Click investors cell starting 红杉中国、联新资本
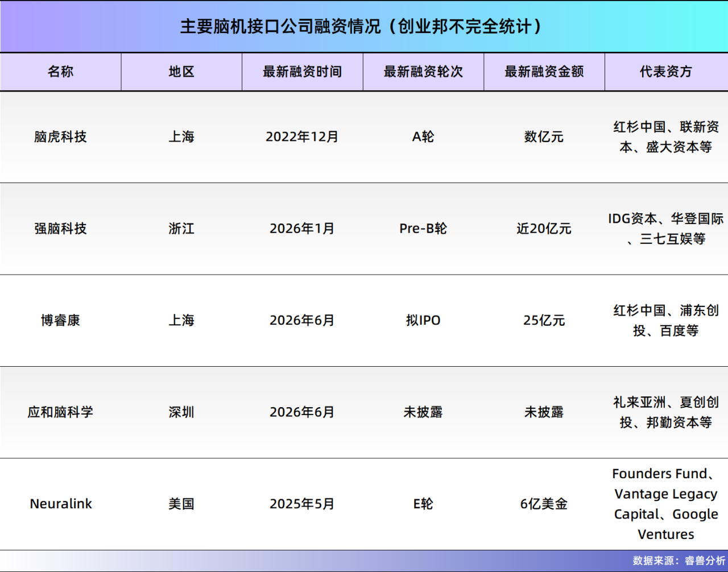728x572 pixels. pyautogui.click(x=666, y=137)
